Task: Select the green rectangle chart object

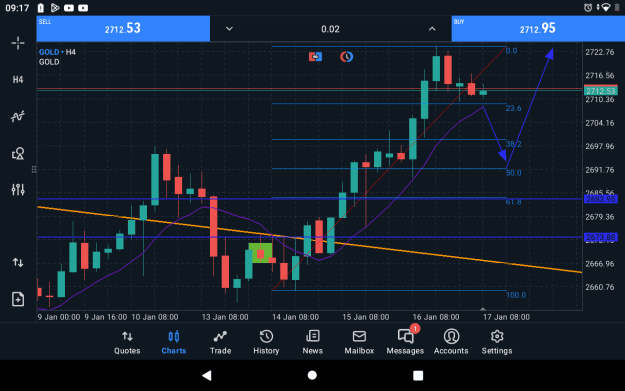Action: coord(260,253)
